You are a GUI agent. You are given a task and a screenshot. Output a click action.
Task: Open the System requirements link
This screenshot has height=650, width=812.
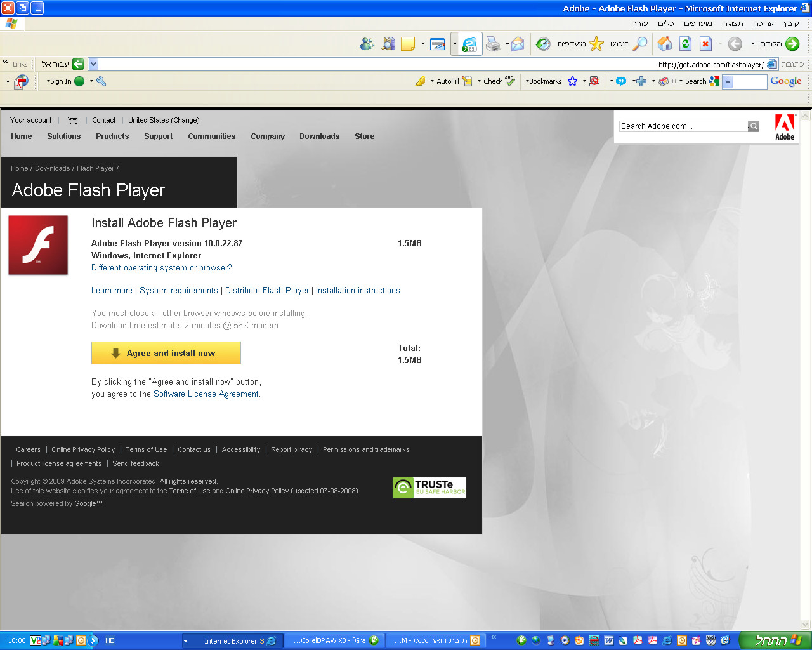(x=179, y=291)
